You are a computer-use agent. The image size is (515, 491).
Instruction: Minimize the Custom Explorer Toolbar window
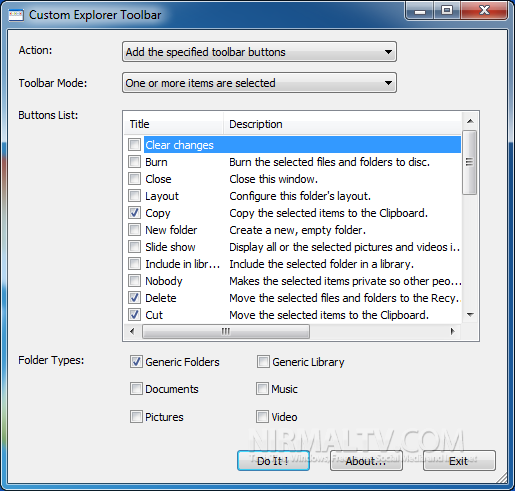420,11
